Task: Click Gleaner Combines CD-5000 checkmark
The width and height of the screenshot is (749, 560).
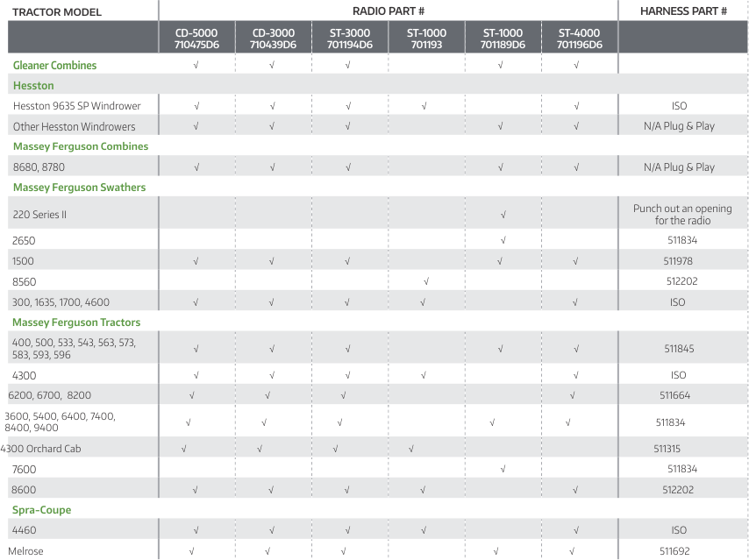Action: point(196,65)
